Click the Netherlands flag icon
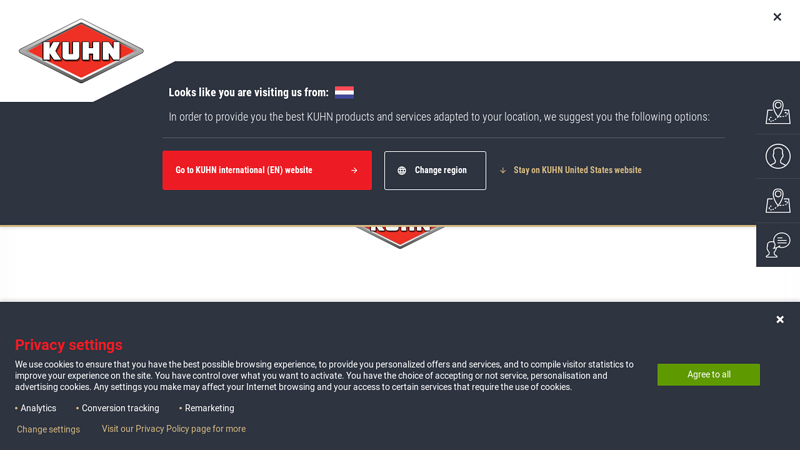Screen dimensions: 800x450 (344, 92)
